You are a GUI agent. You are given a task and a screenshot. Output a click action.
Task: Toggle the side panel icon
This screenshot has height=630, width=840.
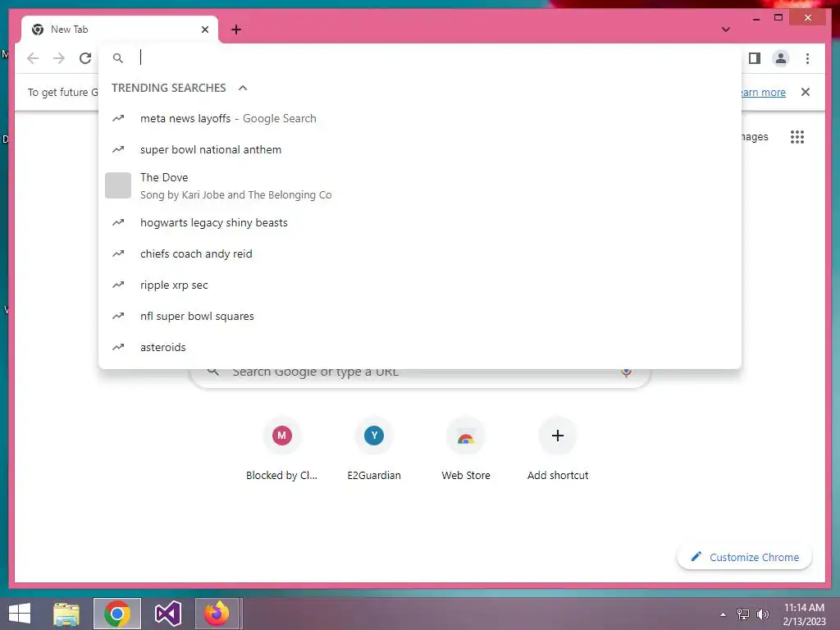pos(755,58)
